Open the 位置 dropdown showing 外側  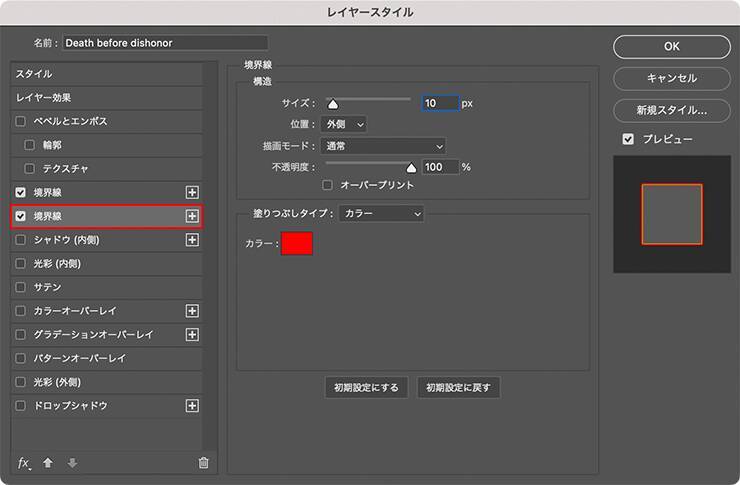pos(345,124)
